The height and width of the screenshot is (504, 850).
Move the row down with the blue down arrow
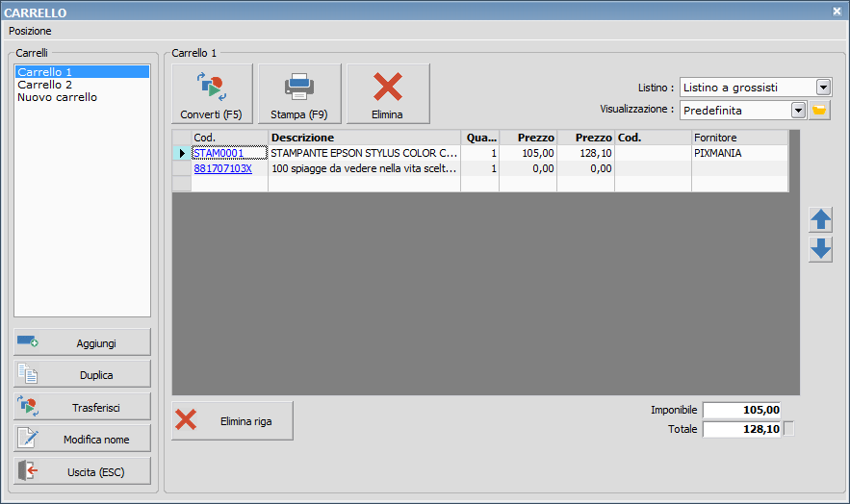(x=820, y=249)
